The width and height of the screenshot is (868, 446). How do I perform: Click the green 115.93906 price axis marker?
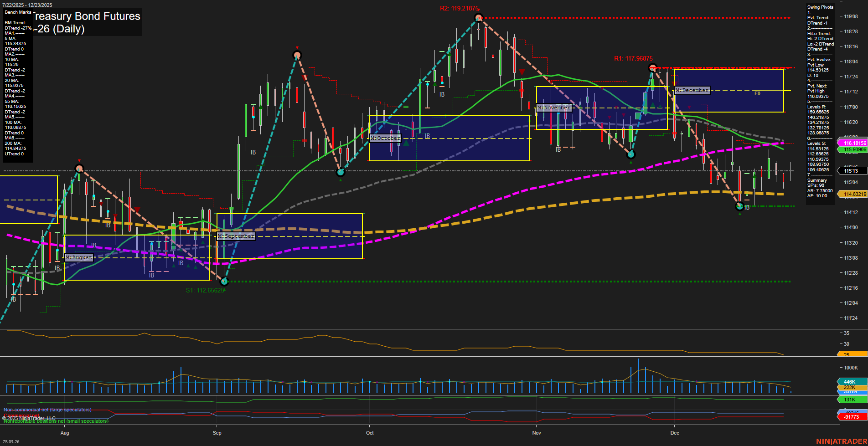click(x=852, y=149)
